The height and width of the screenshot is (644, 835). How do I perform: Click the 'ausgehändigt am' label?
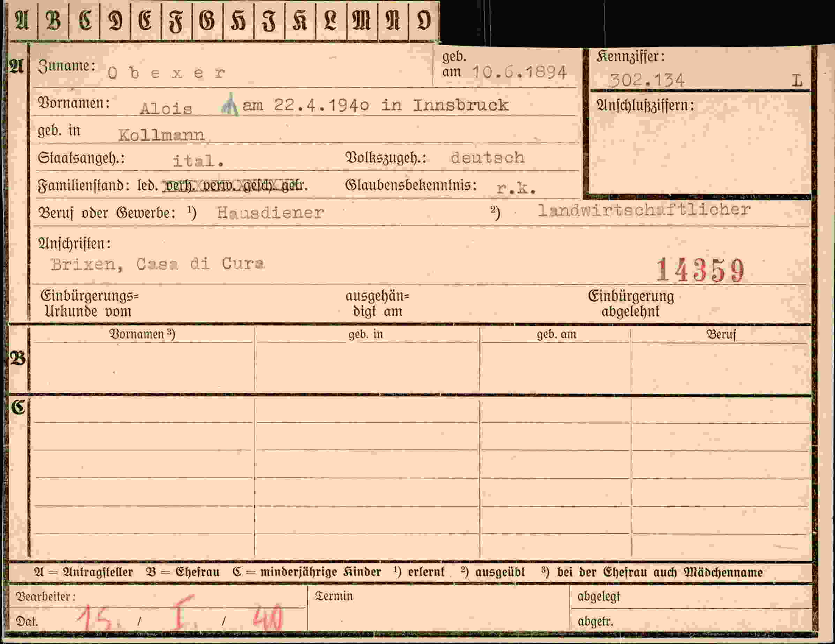(x=377, y=303)
